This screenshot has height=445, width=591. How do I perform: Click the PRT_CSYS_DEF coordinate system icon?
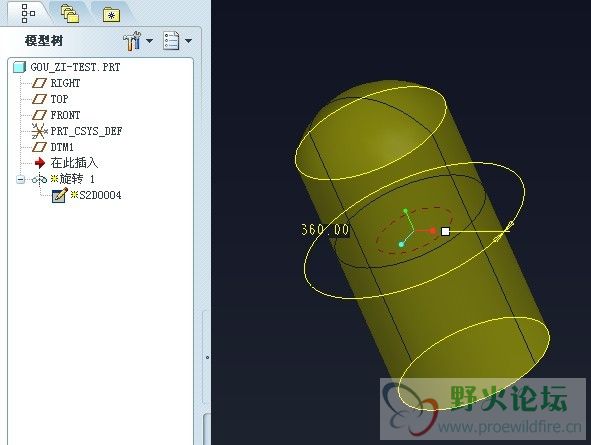[40, 131]
